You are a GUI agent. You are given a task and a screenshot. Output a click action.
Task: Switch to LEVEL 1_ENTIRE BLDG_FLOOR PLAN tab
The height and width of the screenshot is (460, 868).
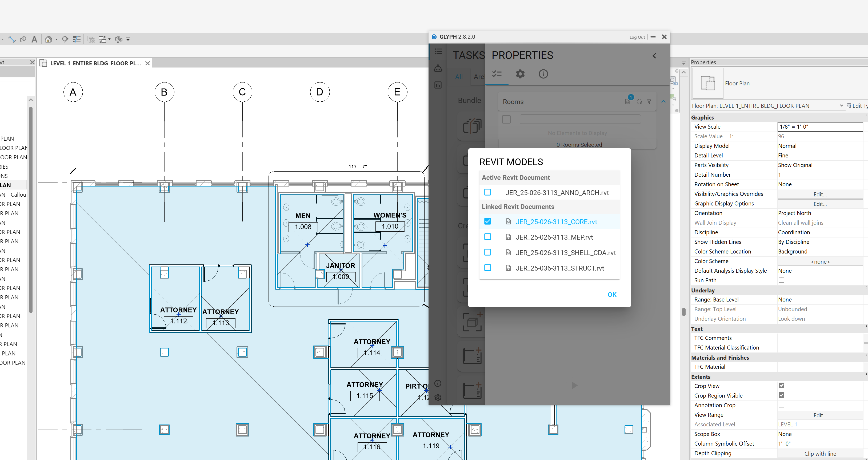coord(95,63)
